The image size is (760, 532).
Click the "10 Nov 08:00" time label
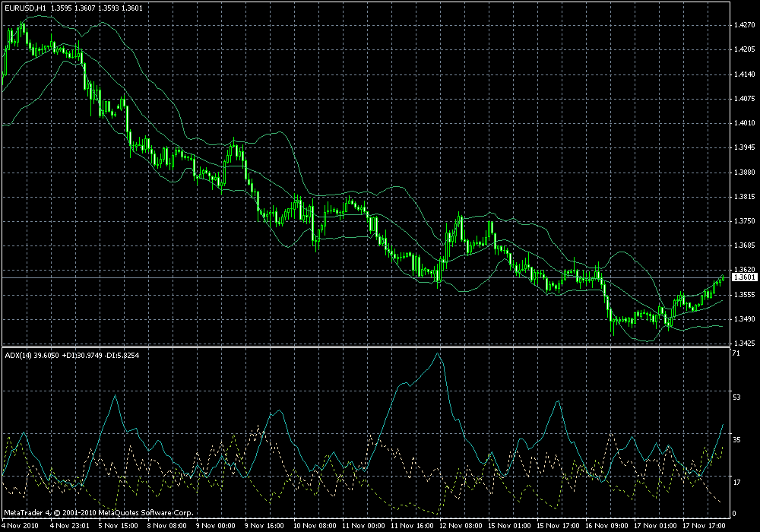pyautogui.click(x=315, y=526)
